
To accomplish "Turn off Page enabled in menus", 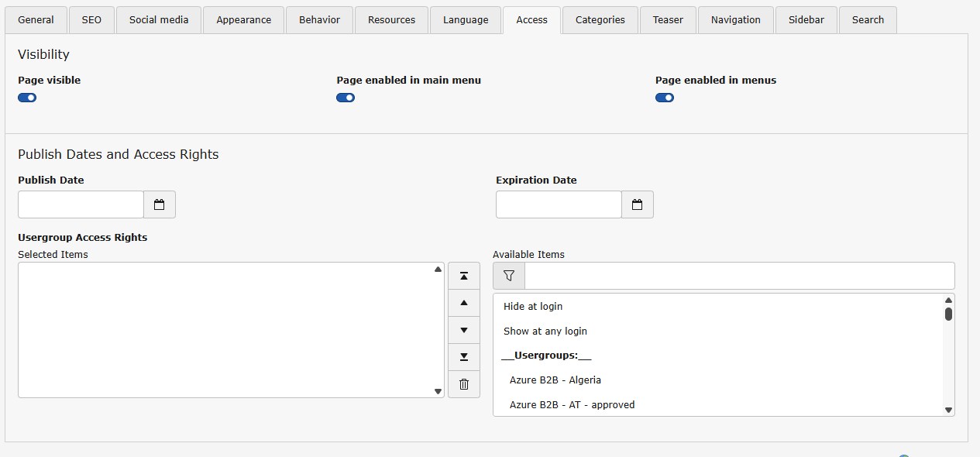I will [x=664, y=98].
